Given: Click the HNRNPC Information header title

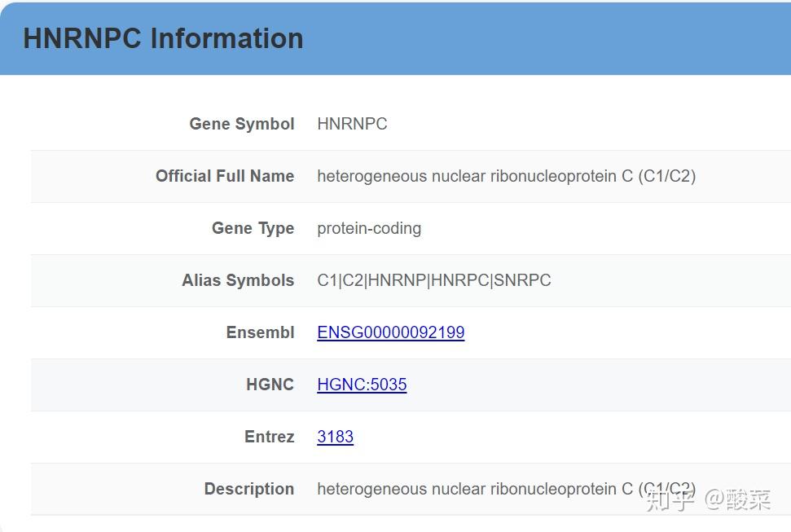Looking at the screenshot, I should (x=163, y=38).
